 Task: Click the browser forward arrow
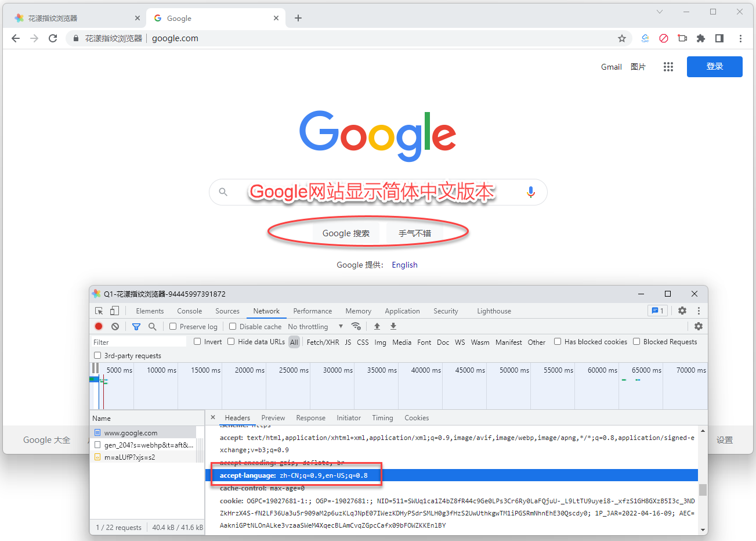tap(34, 38)
